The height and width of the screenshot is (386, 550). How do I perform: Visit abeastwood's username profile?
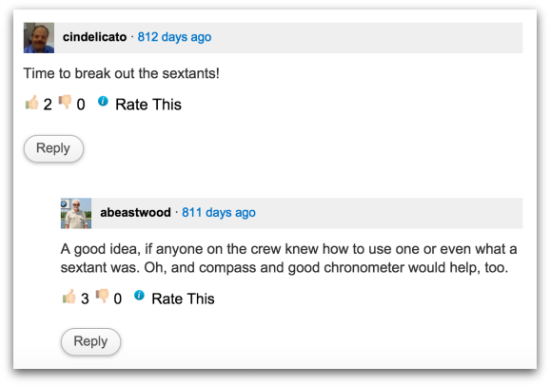click(x=135, y=213)
